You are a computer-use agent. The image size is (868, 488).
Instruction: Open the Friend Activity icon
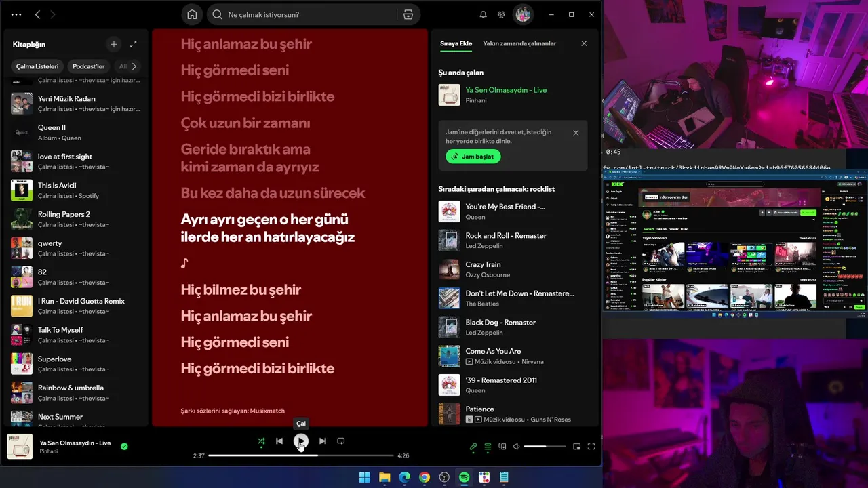point(501,14)
